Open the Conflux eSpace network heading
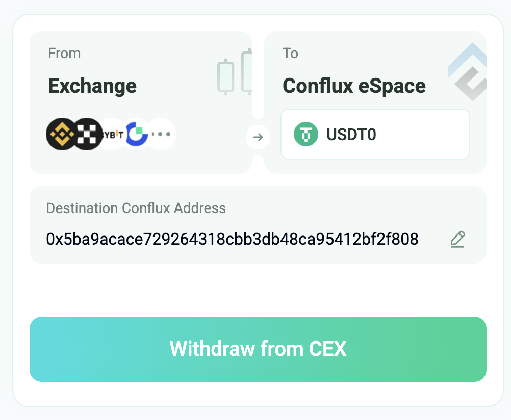Viewport: 511px width, 420px height. (354, 86)
